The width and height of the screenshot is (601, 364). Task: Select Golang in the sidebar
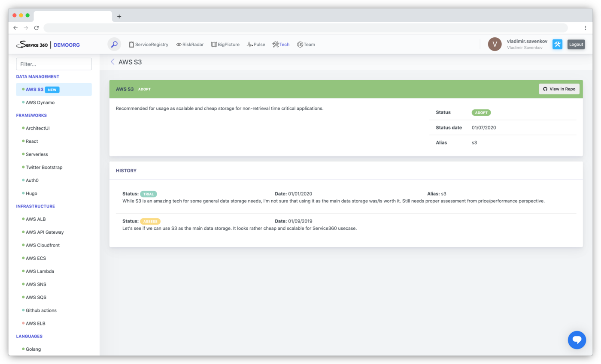(33, 349)
